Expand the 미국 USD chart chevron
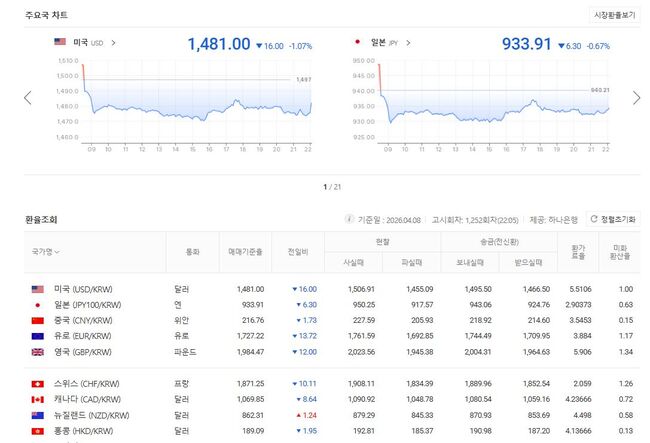This screenshot has width=650, height=443. (x=113, y=43)
